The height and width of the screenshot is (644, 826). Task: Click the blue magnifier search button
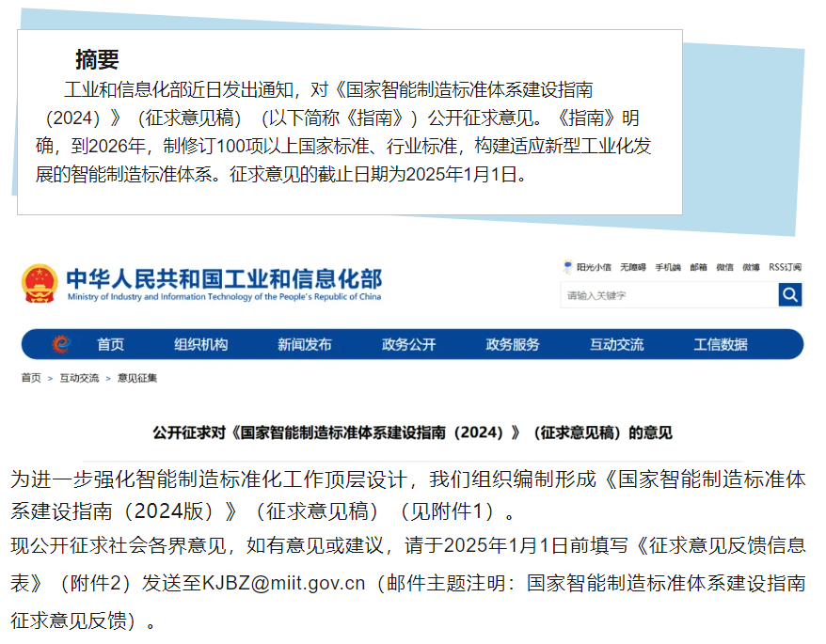click(789, 295)
